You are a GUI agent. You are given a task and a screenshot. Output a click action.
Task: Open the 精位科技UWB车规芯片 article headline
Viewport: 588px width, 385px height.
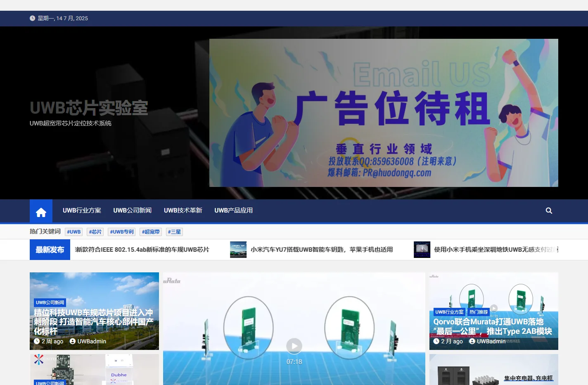[x=94, y=322]
